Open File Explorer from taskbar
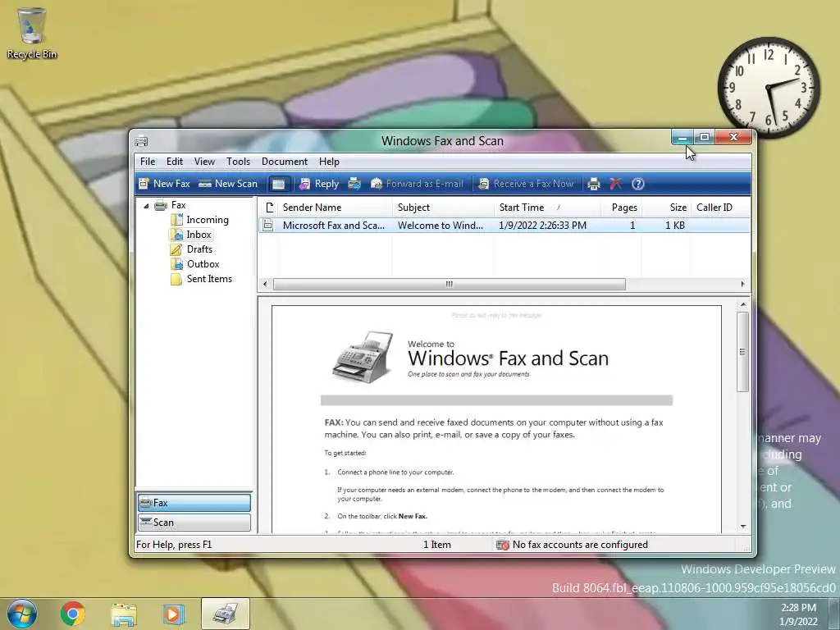The width and height of the screenshot is (840, 630). point(123,614)
